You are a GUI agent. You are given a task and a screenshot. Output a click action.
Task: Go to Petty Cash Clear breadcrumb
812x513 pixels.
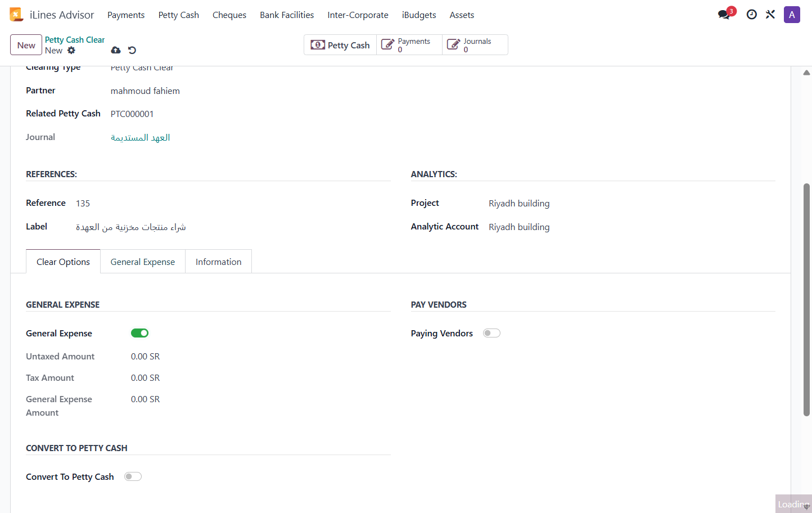(x=75, y=40)
